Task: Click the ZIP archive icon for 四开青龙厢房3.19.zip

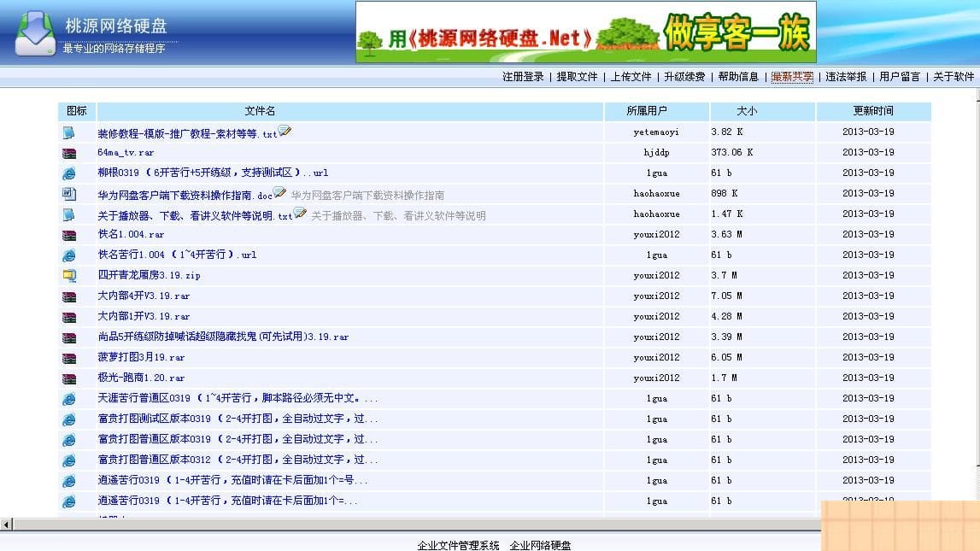Action: [69, 275]
